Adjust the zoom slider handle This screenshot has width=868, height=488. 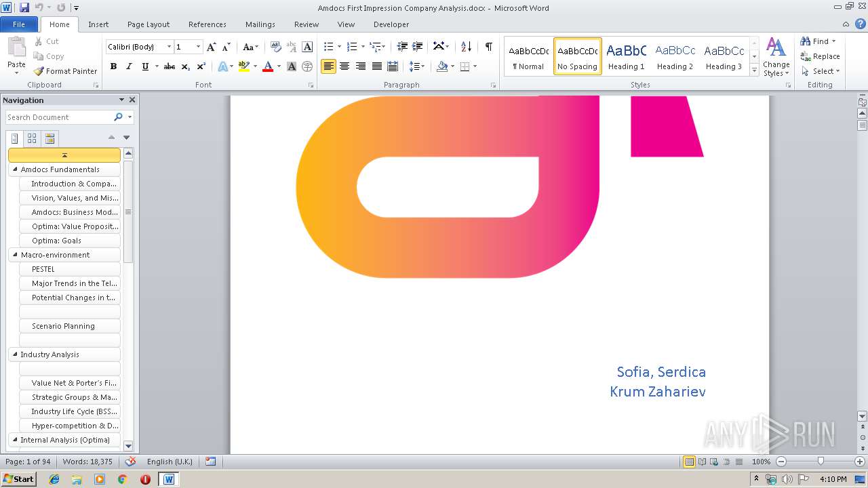[821, 462]
